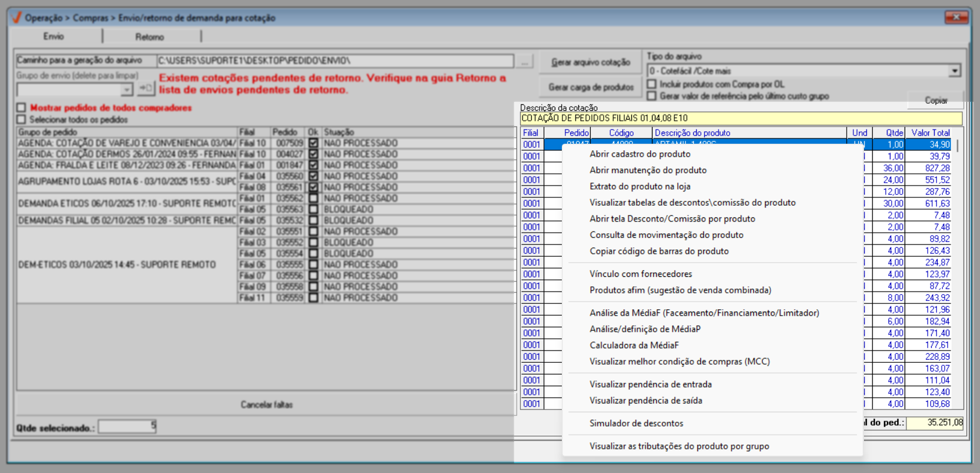Click the browse '...' button for file path
Viewport: 980px width, 473px height.
coord(524,61)
